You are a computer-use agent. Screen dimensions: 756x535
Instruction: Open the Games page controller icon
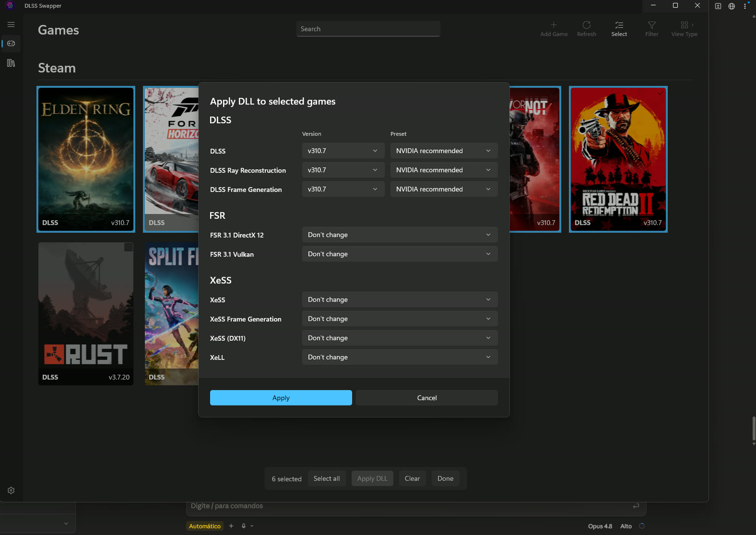[x=11, y=44]
